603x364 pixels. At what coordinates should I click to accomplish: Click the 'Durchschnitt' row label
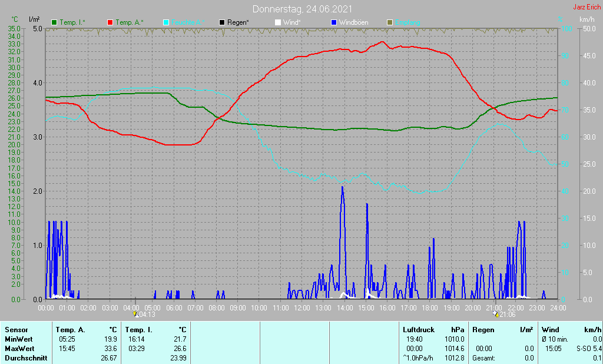coord(26,358)
